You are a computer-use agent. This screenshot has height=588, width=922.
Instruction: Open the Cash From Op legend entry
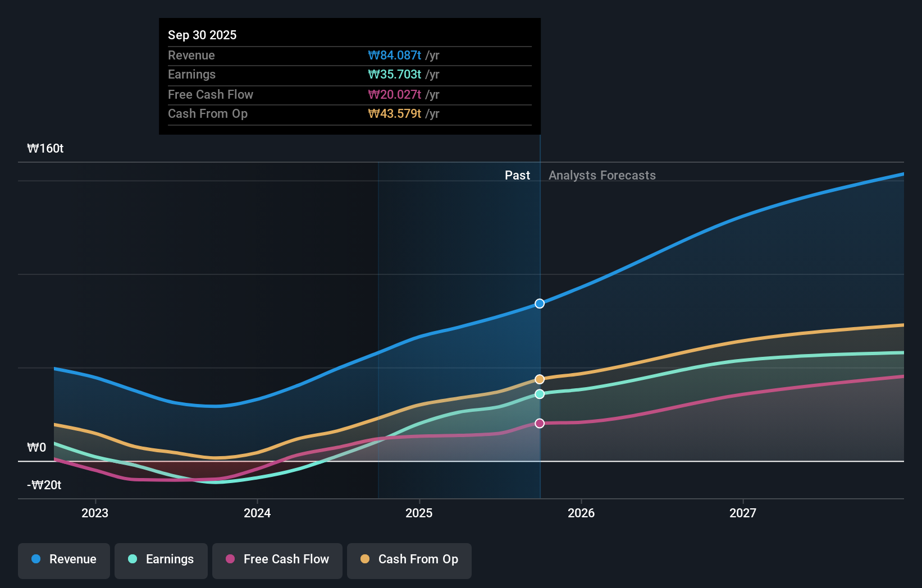point(409,559)
